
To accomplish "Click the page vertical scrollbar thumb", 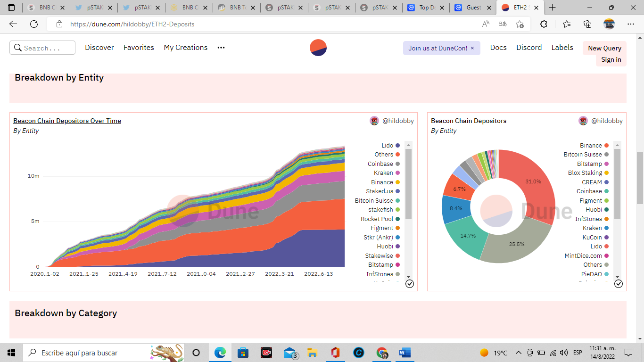I will pos(640,178).
